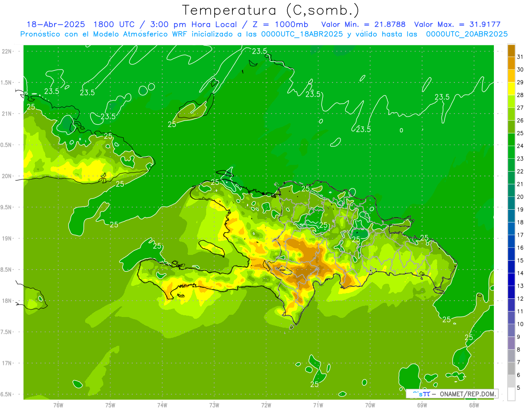The height and width of the screenshot is (411, 532).
Task: Click the colorbar number "7"
Action: [519, 362]
